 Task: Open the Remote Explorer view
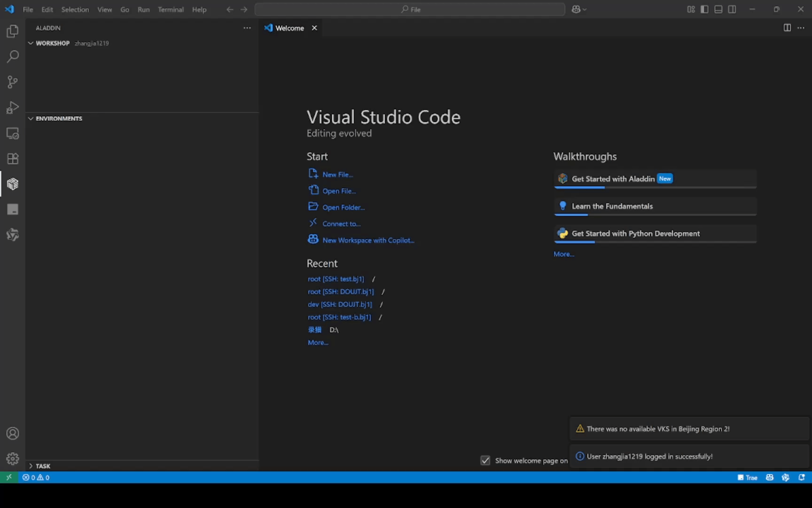(13, 133)
